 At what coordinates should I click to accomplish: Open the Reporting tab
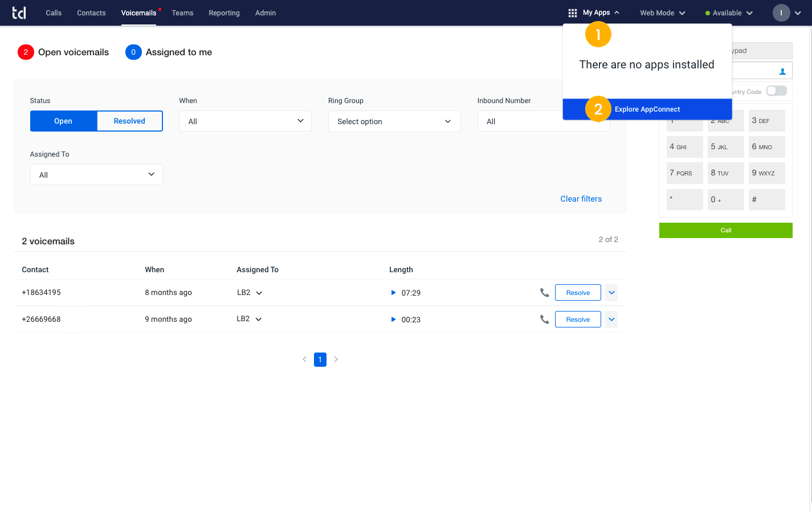point(224,13)
